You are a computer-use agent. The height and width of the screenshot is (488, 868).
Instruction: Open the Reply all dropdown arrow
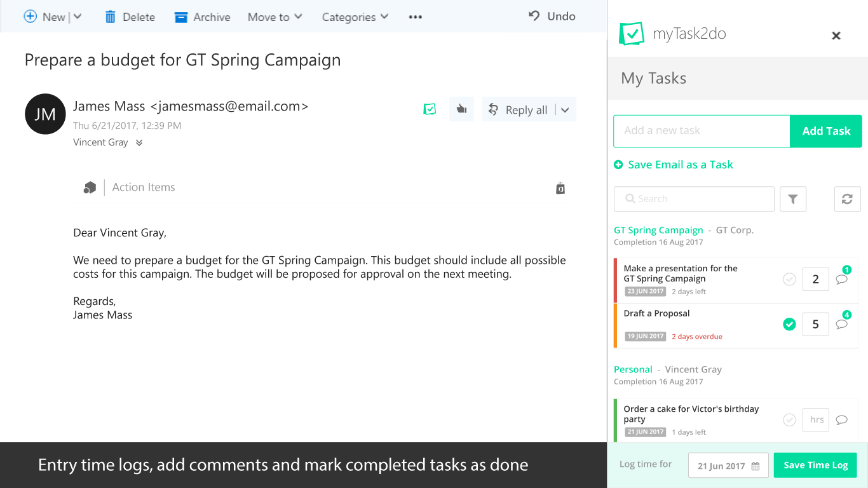click(x=565, y=110)
